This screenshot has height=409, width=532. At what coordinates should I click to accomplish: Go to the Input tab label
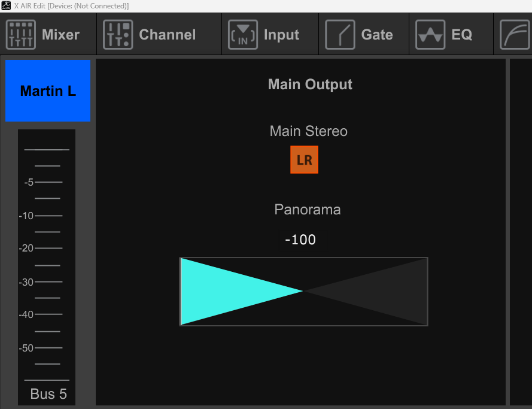[x=281, y=35]
